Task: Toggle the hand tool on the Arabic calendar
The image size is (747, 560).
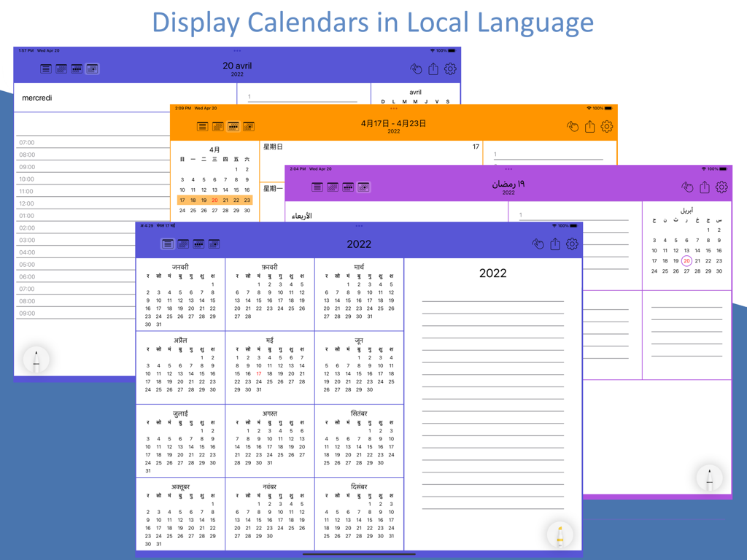Action: [688, 187]
